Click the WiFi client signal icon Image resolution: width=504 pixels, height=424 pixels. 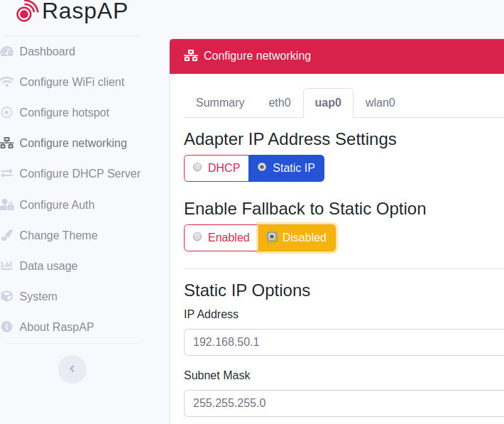(7, 82)
